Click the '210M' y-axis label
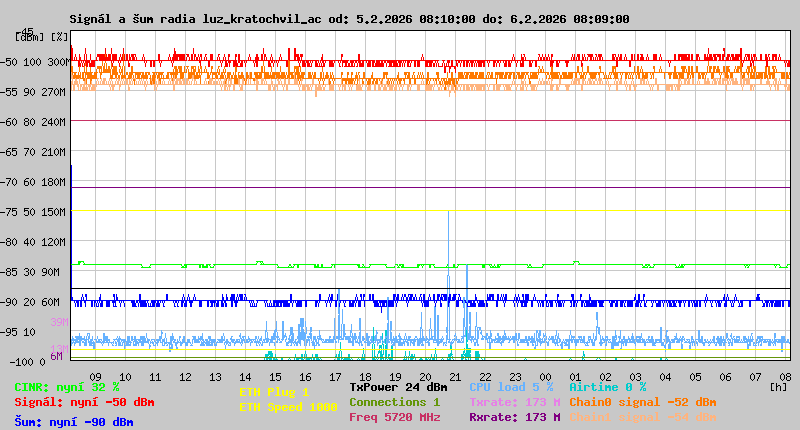This screenshot has width=800, height=430. click(54, 152)
